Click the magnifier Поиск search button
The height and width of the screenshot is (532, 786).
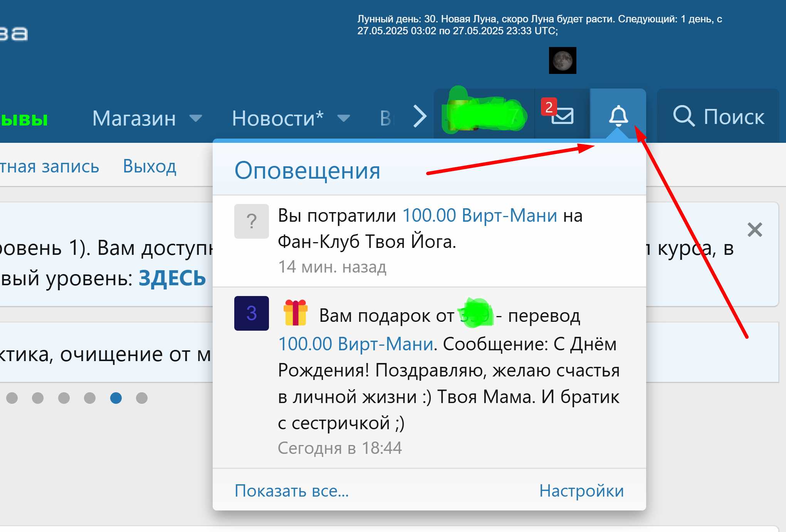click(718, 116)
